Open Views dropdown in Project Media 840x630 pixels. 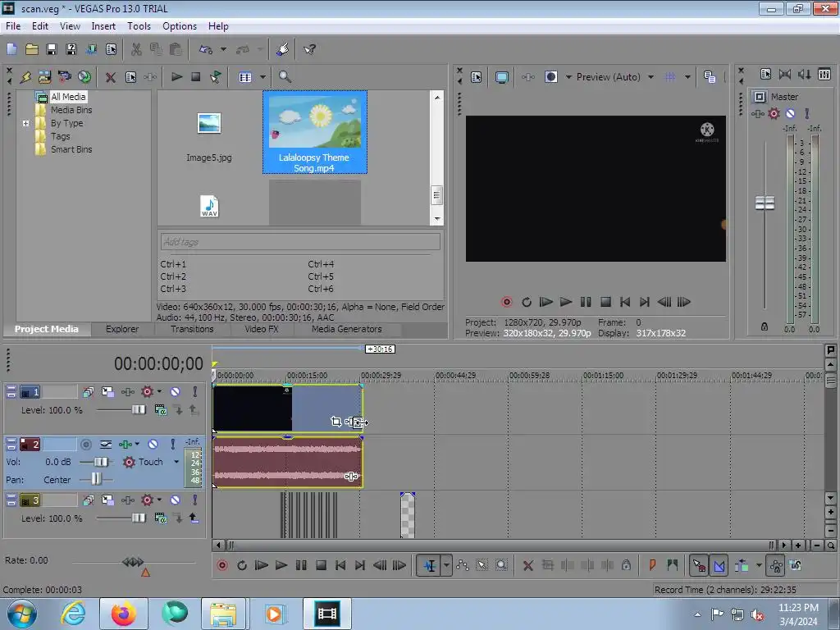[263, 77]
